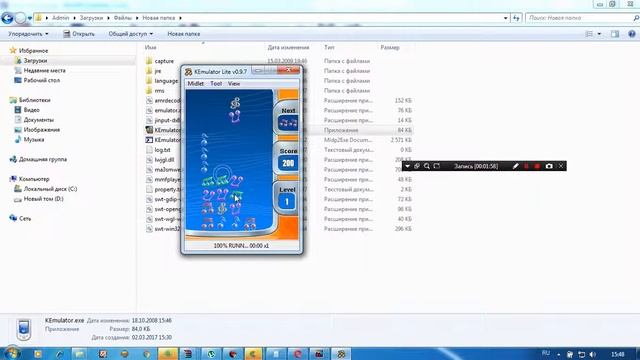Open the Tool menu in KEmulator
The image size is (640, 360).
(216, 83)
